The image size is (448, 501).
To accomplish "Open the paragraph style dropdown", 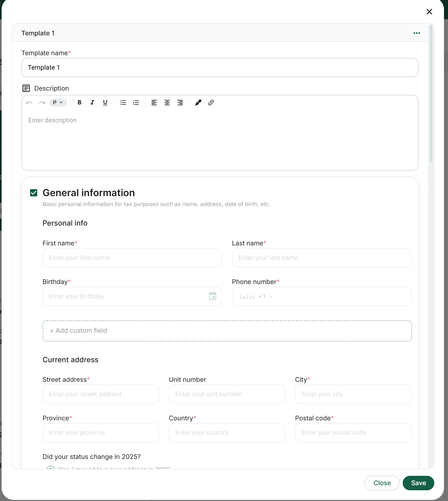I will 58,103.
